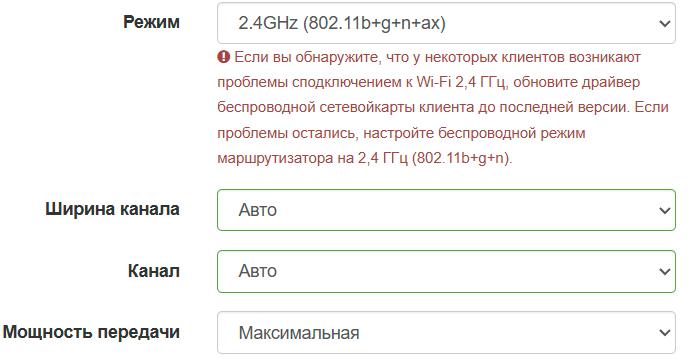The height and width of the screenshot is (361, 692).
Task: Click the chevron arrow in Канал field
Action: 665,271
